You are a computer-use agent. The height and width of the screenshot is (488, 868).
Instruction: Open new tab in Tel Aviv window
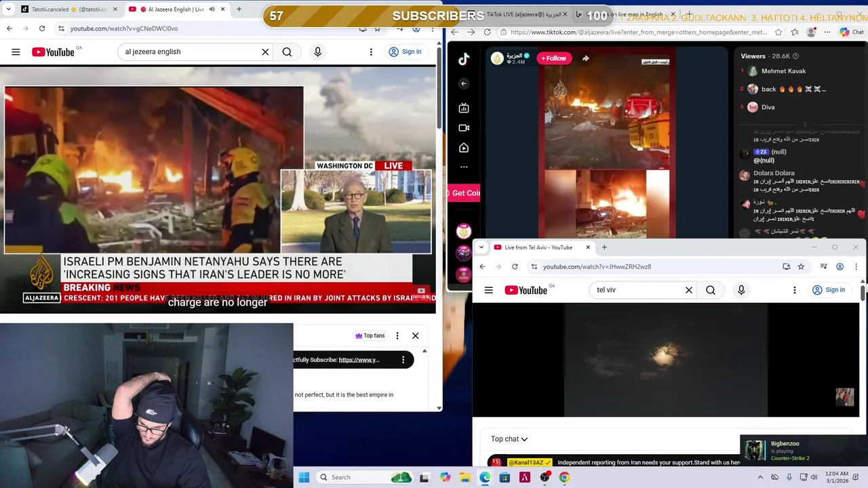tap(604, 247)
